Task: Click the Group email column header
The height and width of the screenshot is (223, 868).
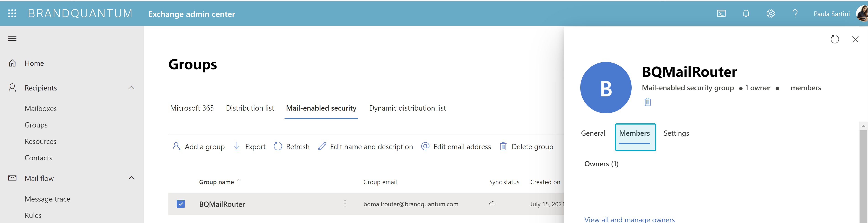Action: 380,182
